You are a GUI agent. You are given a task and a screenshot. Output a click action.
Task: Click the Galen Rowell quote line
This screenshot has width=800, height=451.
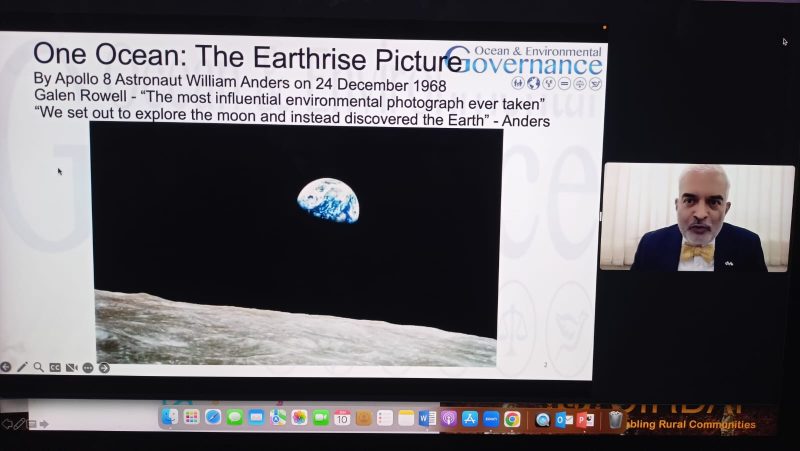[289, 99]
